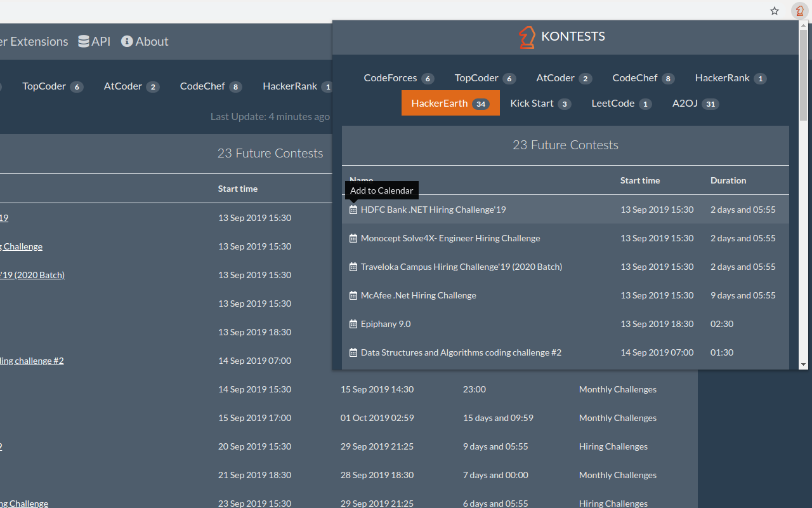The width and height of the screenshot is (812, 508).
Task: Click the Start time column header in popup
Action: pyautogui.click(x=640, y=180)
